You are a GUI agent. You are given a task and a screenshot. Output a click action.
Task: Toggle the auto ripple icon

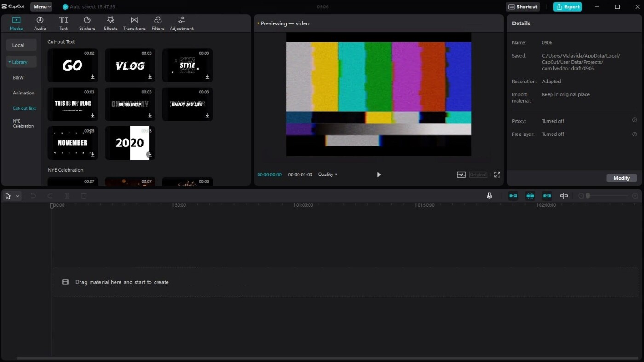[530, 196]
